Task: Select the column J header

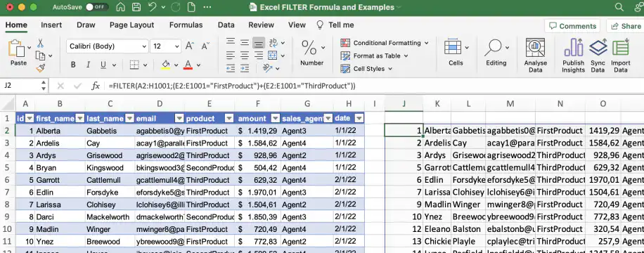Action: 404,104
